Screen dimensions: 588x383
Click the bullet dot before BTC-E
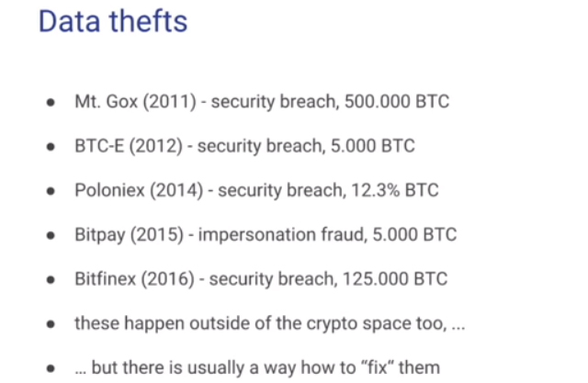tap(51, 147)
